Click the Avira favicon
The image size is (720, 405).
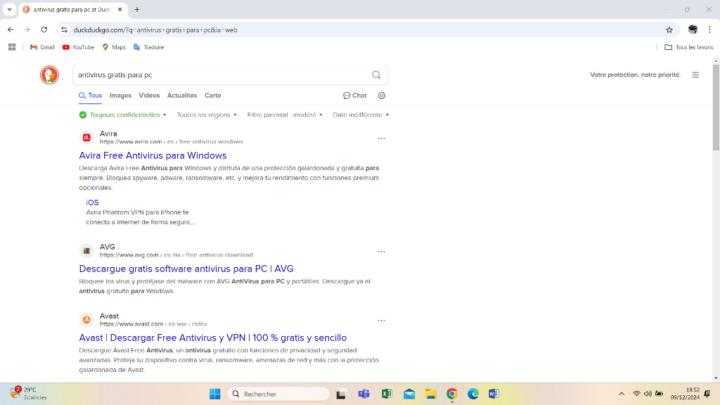pyautogui.click(x=86, y=137)
